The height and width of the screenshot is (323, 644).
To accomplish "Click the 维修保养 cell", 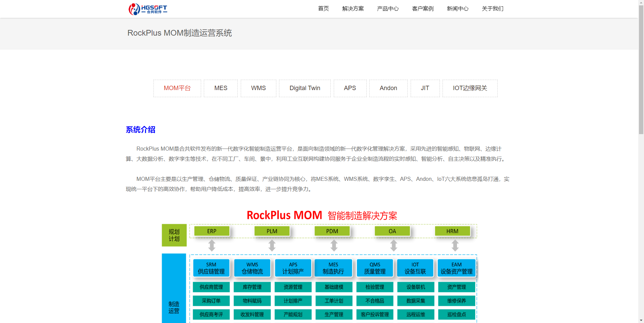I will click(x=457, y=301).
